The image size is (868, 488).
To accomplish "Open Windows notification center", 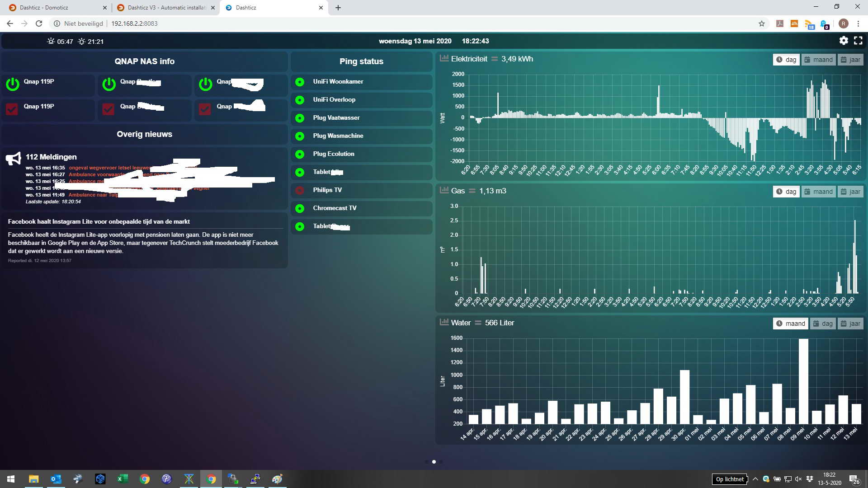I will (854, 479).
